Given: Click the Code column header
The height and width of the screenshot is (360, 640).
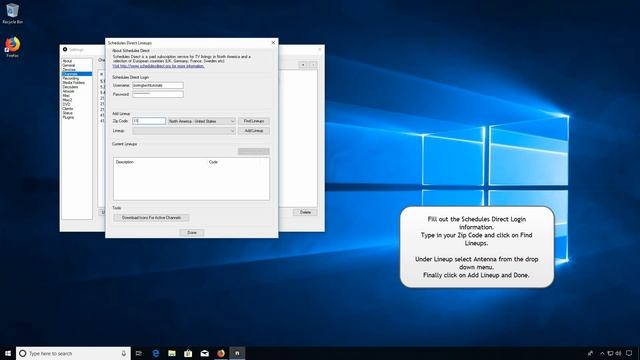Looking at the screenshot, I should pyautogui.click(x=213, y=162).
